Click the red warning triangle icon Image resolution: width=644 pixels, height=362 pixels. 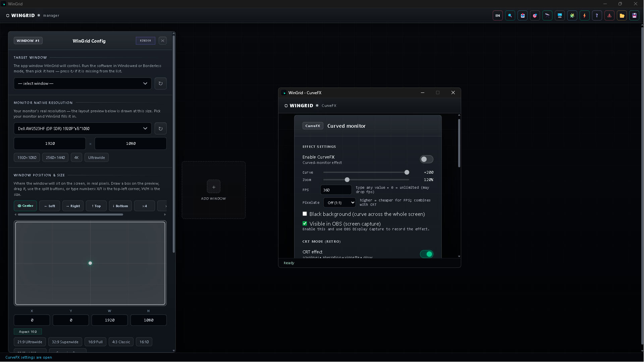point(609,15)
